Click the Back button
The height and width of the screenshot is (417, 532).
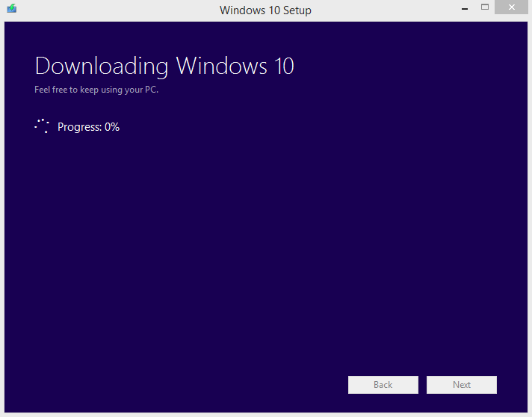pos(383,385)
